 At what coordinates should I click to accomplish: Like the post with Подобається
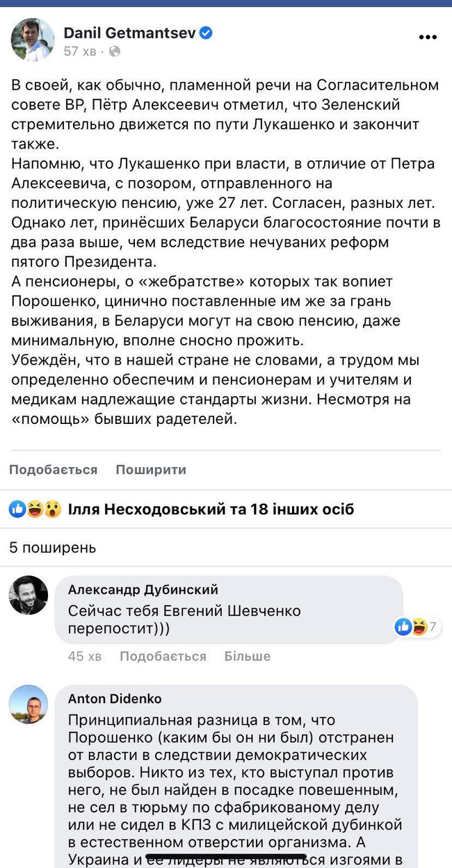52,469
